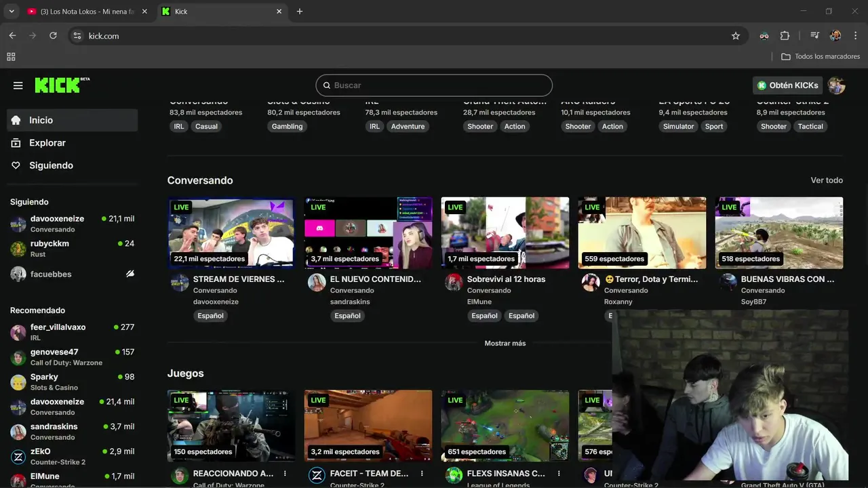The image size is (868, 488).
Task: Click the KICK logo
Action: coord(62,85)
